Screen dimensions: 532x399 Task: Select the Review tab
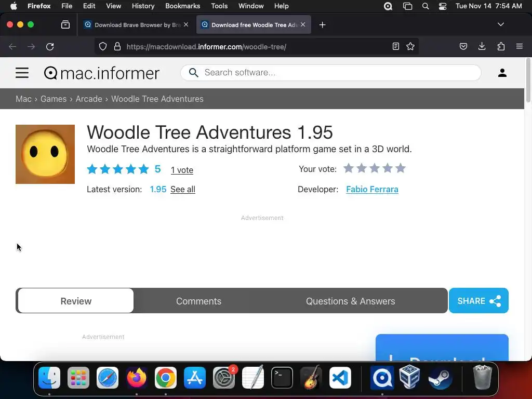tap(76, 301)
